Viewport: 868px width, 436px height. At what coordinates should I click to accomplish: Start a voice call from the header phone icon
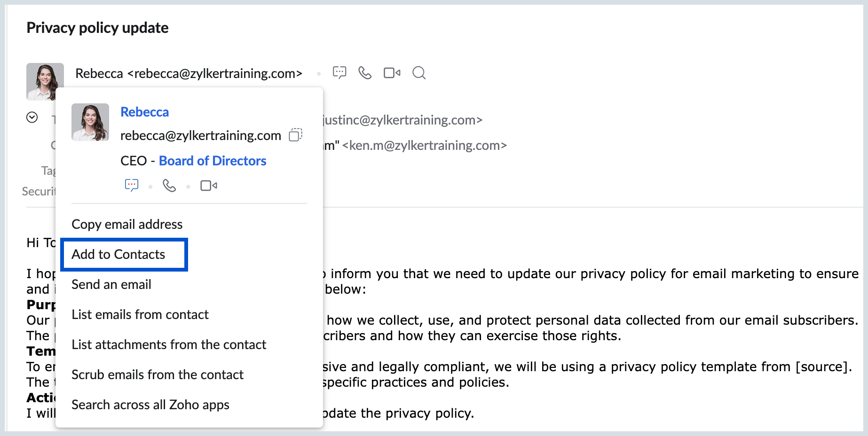[365, 73]
